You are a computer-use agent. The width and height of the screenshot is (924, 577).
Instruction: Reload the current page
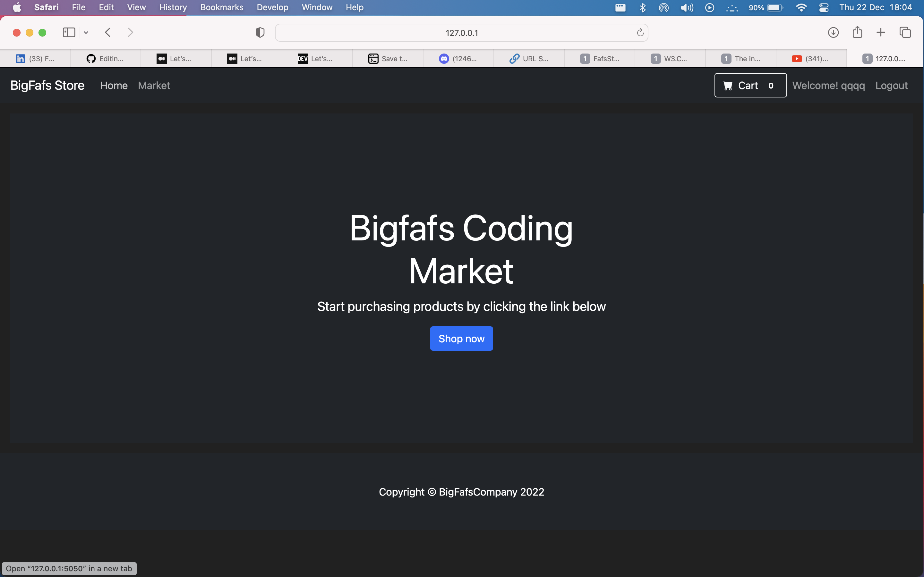[x=639, y=32]
